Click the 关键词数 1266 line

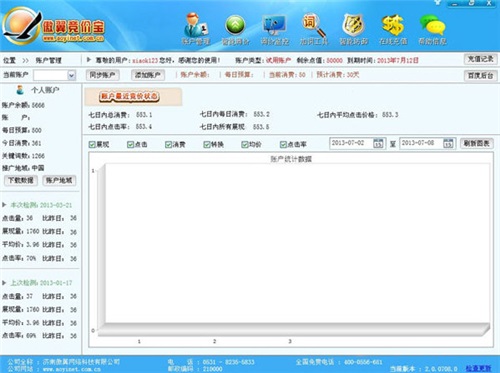(23, 156)
